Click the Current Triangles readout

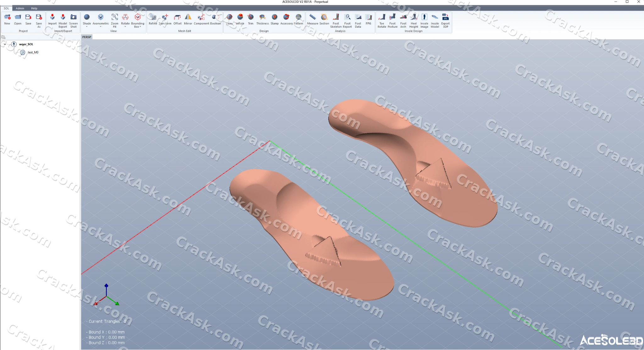click(x=106, y=321)
